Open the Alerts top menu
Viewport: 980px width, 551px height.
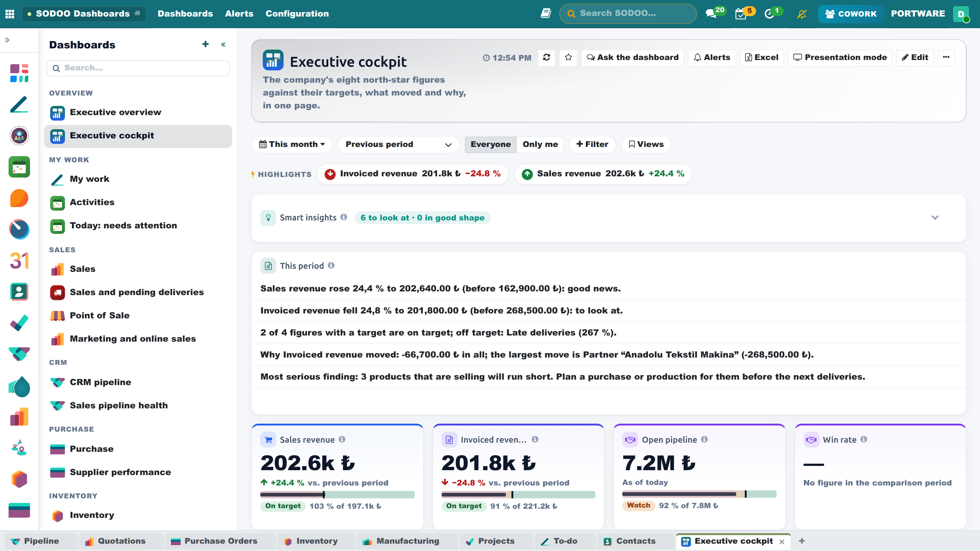tap(239, 14)
